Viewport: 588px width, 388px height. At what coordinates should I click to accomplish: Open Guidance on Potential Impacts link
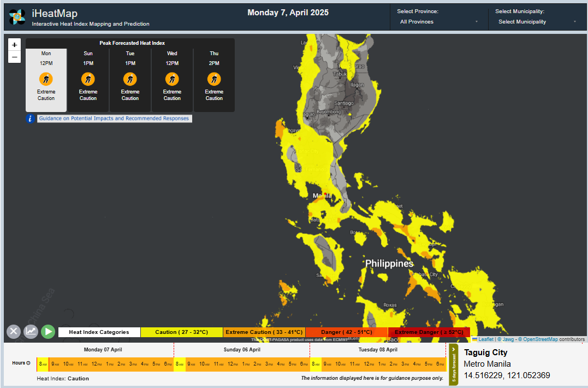click(x=115, y=119)
